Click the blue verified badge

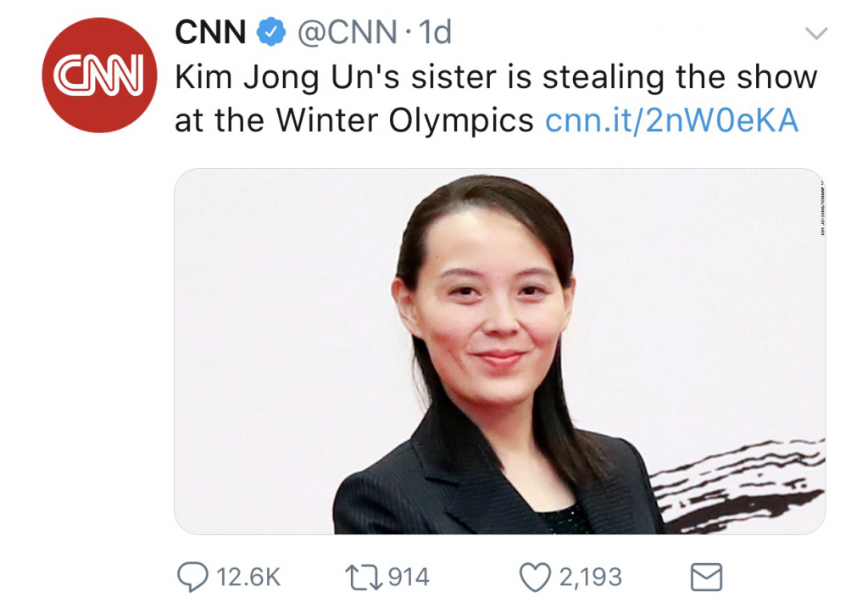pos(270,31)
